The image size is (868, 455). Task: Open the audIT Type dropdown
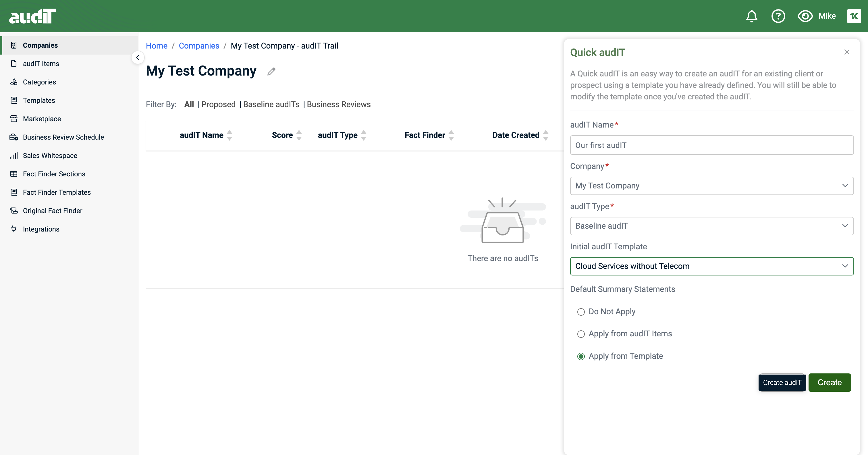click(712, 226)
